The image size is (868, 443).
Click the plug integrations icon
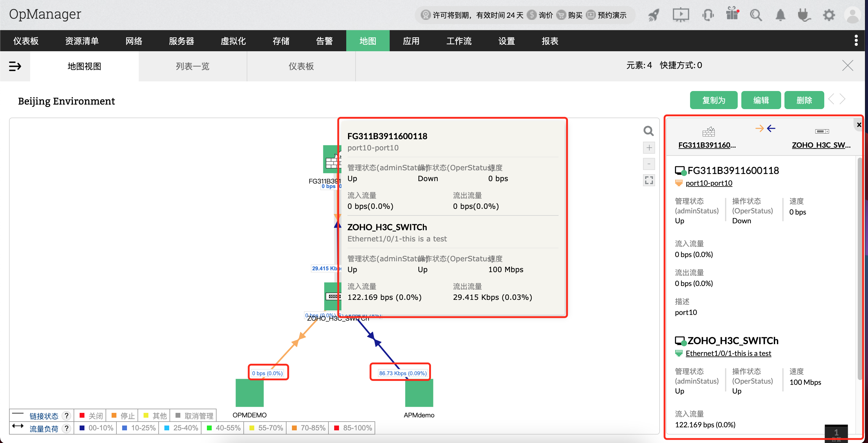tap(804, 15)
